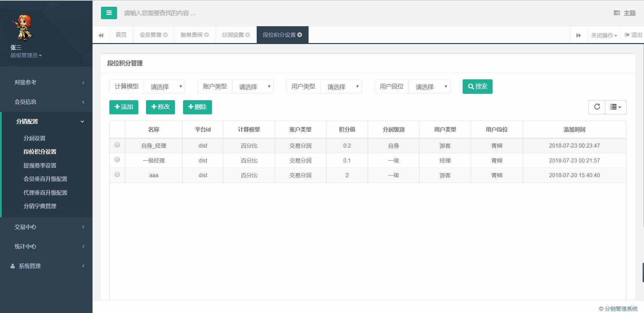Viewport: 644px width, 313px height.
Task: Open the 账户类型 dropdown
Action: (253, 87)
